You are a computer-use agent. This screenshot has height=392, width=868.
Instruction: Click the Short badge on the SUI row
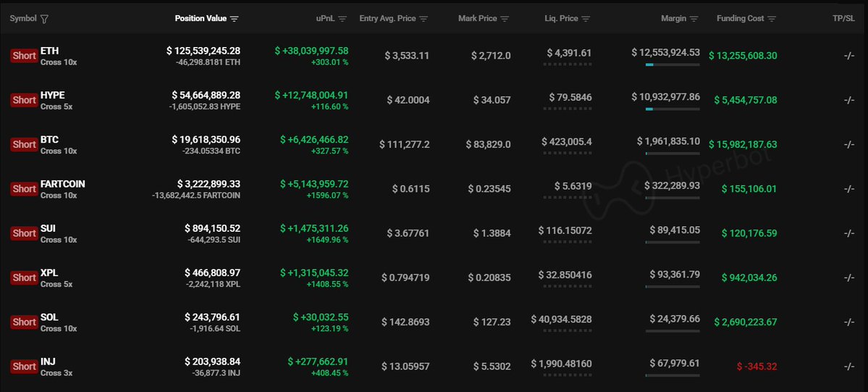(25, 233)
